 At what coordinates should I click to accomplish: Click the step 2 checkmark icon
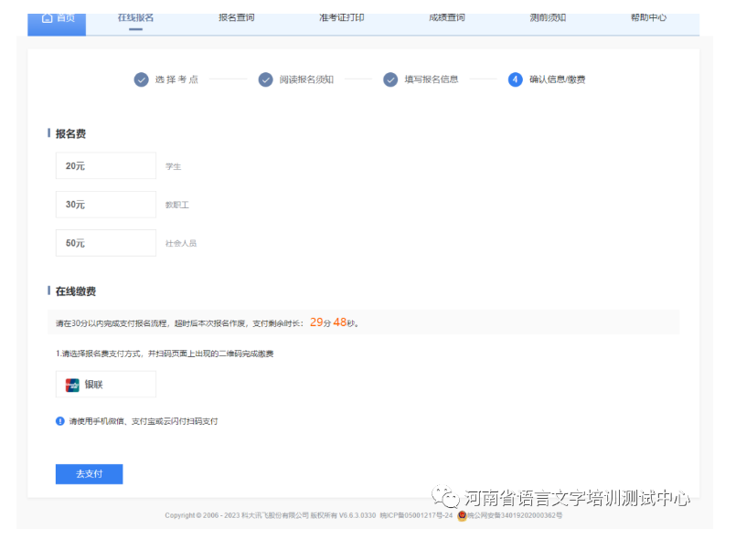(x=265, y=79)
